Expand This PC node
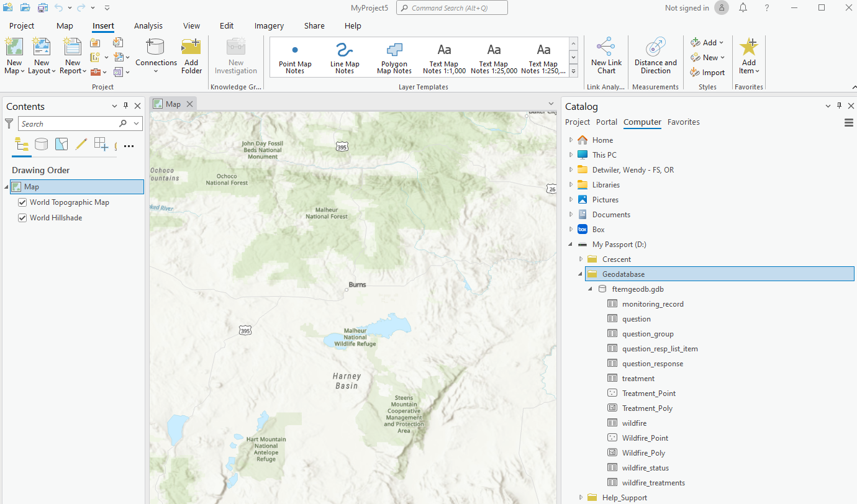Viewport: 857px width, 504px height. point(571,155)
